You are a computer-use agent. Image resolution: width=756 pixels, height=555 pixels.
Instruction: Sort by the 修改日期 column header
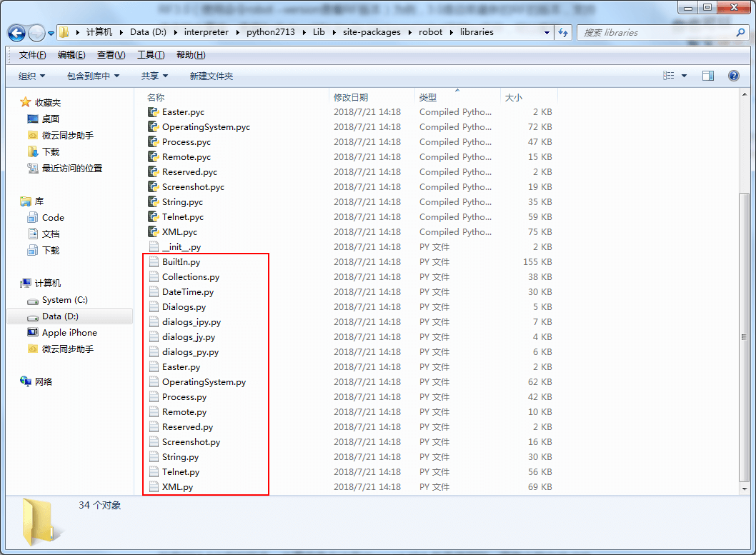tap(351, 97)
